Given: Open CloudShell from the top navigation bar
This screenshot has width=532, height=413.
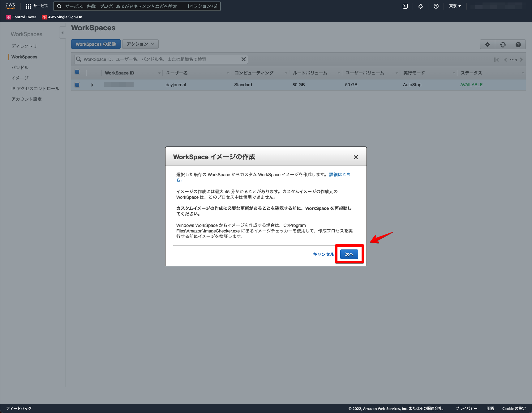Looking at the screenshot, I should (x=405, y=6).
